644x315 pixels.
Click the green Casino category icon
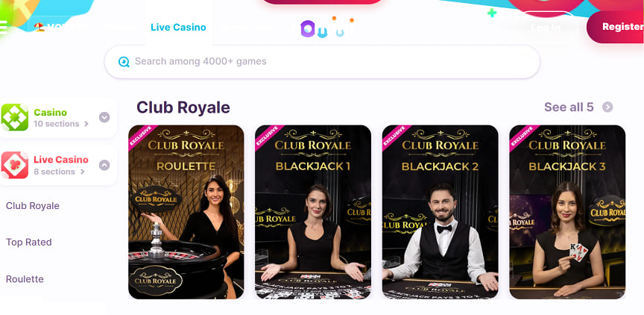click(x=15, y=118)
